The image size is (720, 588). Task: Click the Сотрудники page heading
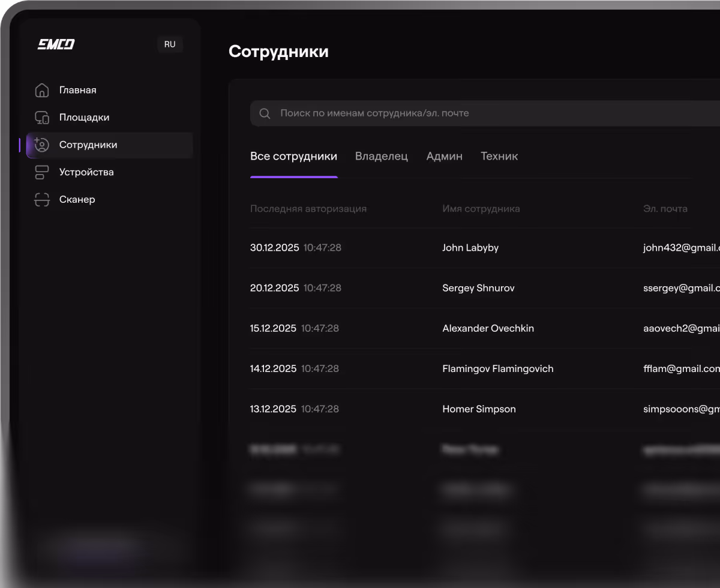click(278, 52)
